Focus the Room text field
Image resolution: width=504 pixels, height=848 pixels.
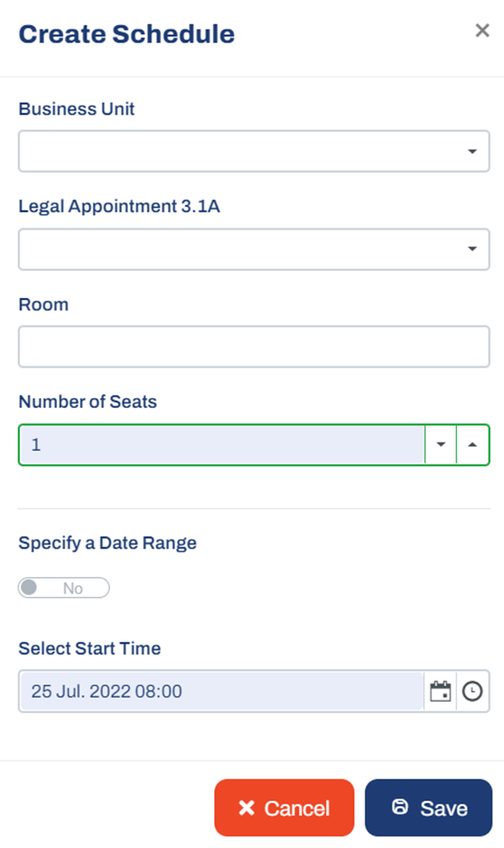tap(254, 347)
